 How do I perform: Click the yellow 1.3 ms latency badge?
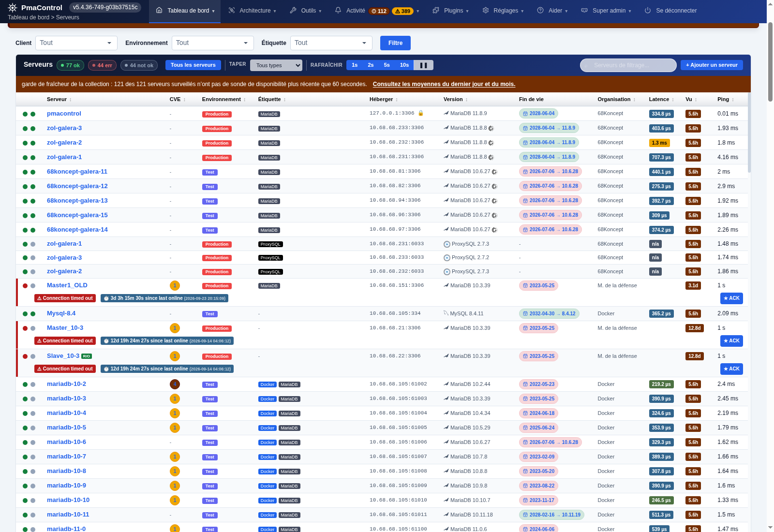(x=659, y=143)
